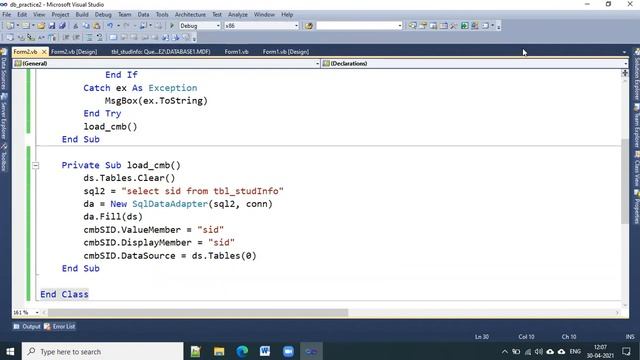Open Microsoft Edge from the taskbar
640x360 pixels.
[242, 351]
